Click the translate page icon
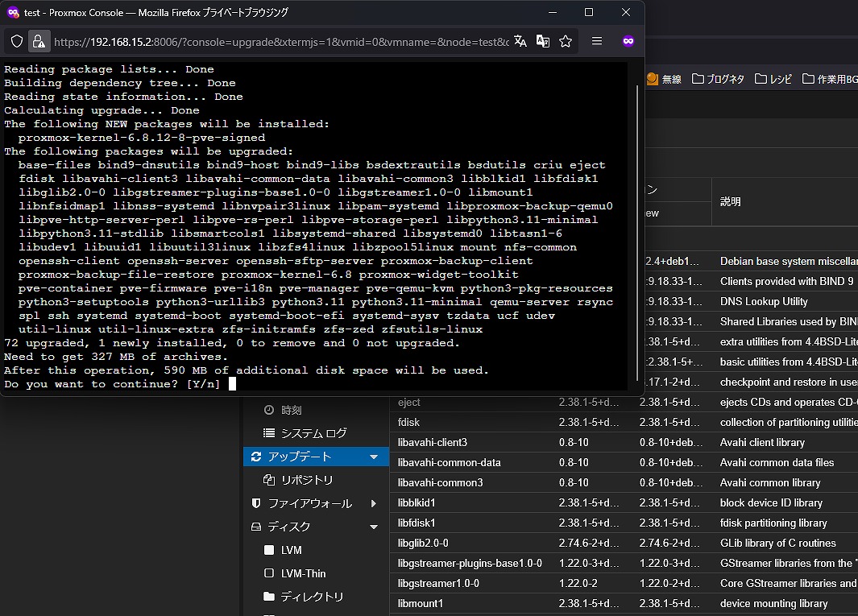The image size is (858, 616). 520,42
